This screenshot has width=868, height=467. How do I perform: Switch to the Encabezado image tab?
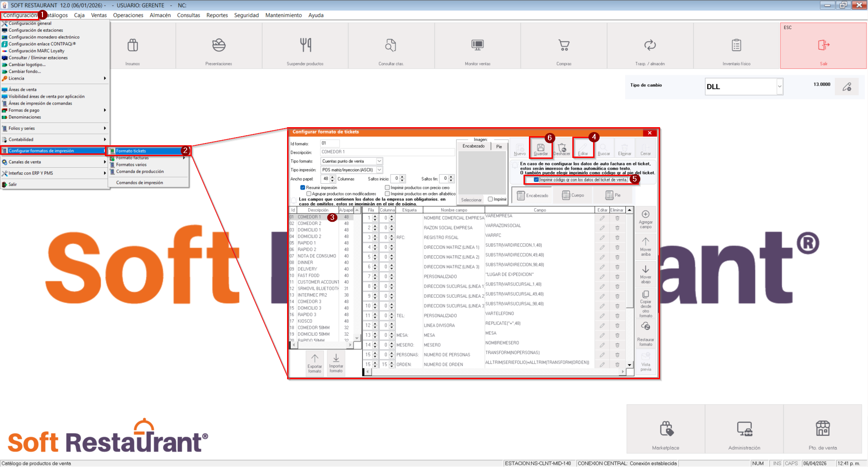[473, 146]
